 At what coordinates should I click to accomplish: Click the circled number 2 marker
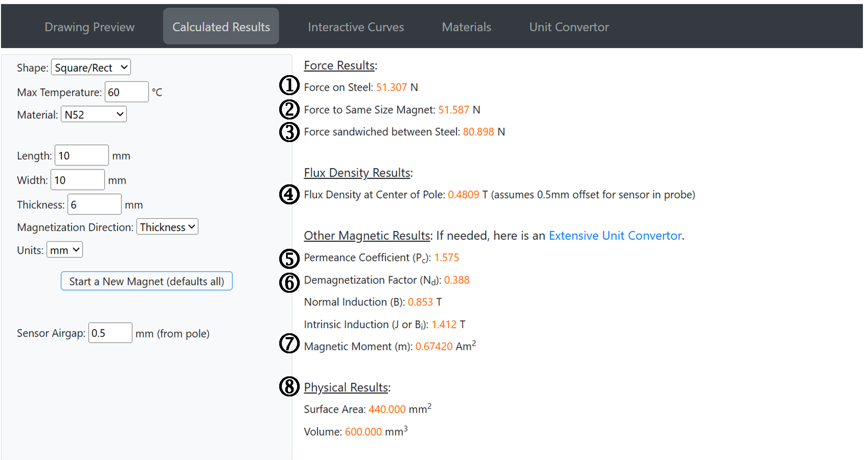click(289, 109)
